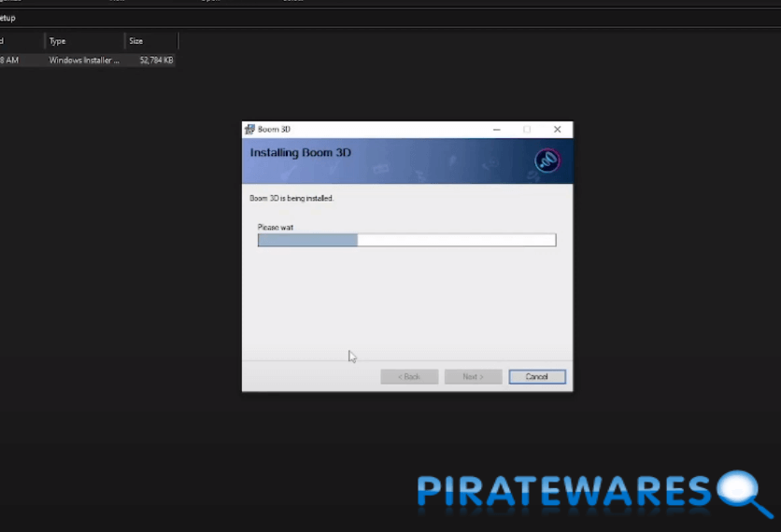This screenshot has width=781, height=532.
Task: Click the Type column header in File Explorer
Action: (84, 41)
